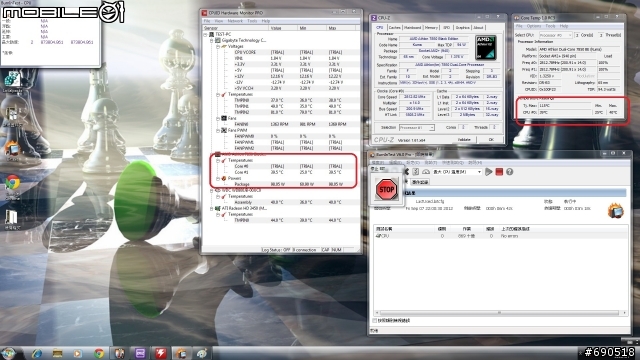Click Voltages lightning icon in HWMonitor
640x360 pixels.
click(x=224, y=47)
